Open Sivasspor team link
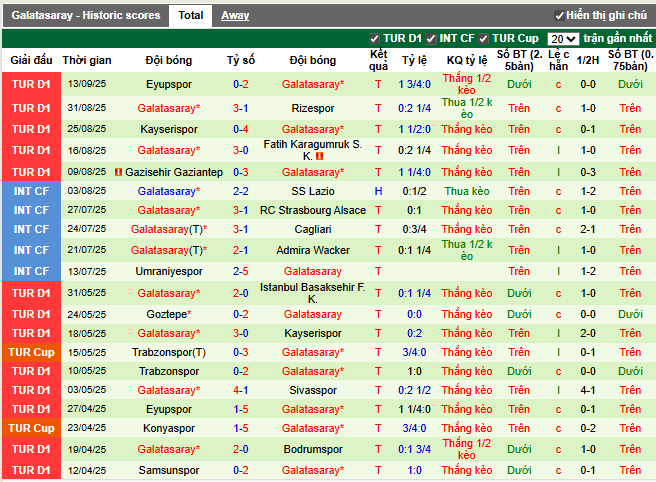This screenshot has width=656, height=482. [313, 390]
